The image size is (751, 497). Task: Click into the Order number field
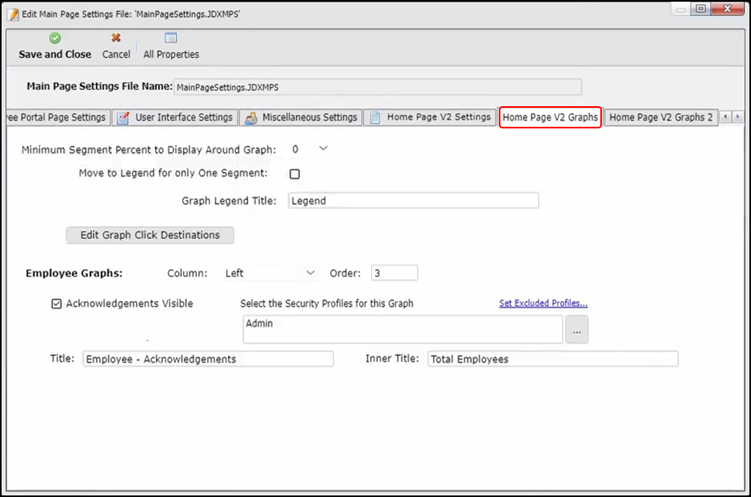point(394,273)
